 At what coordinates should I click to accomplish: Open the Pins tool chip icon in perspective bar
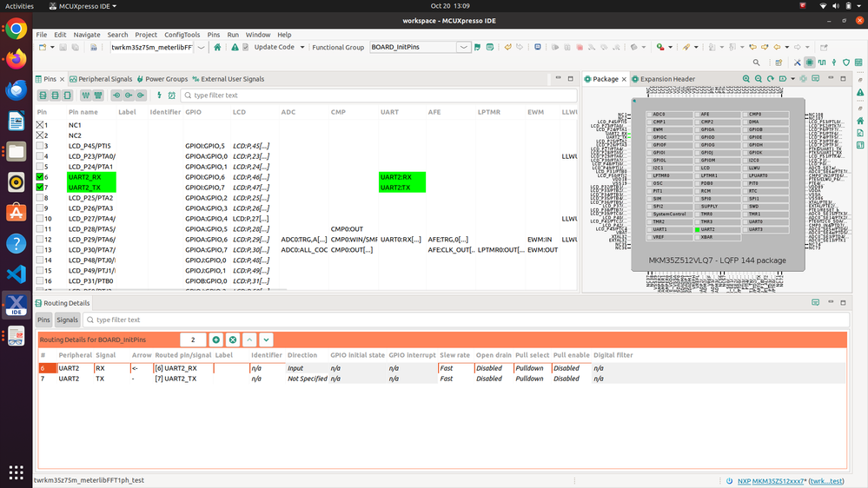[x=809, y=63]
